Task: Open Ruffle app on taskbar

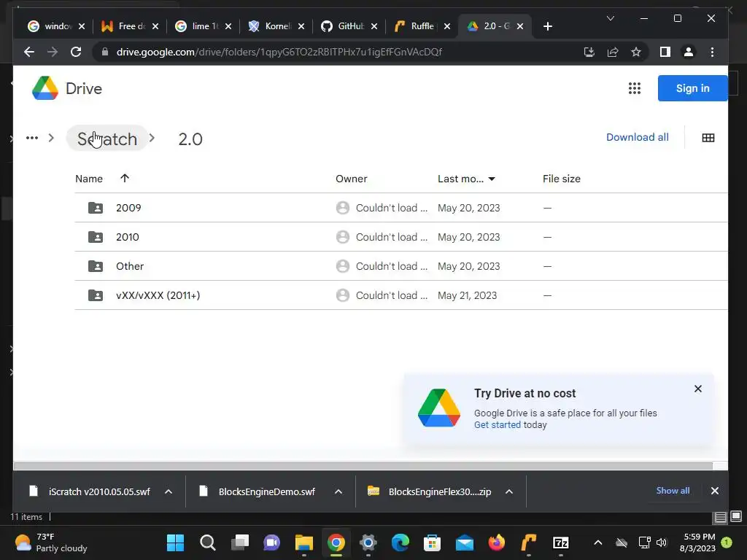Action: tap(528, 542)
